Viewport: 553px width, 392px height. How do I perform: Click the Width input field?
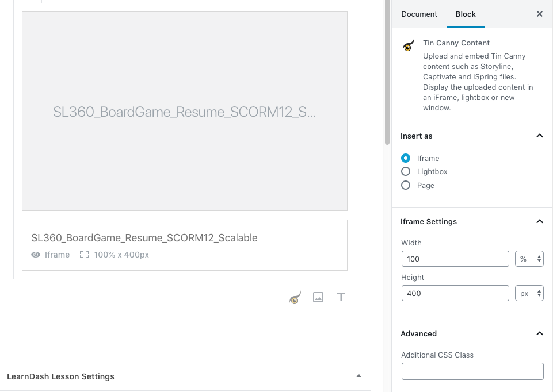tap(455, 259)
